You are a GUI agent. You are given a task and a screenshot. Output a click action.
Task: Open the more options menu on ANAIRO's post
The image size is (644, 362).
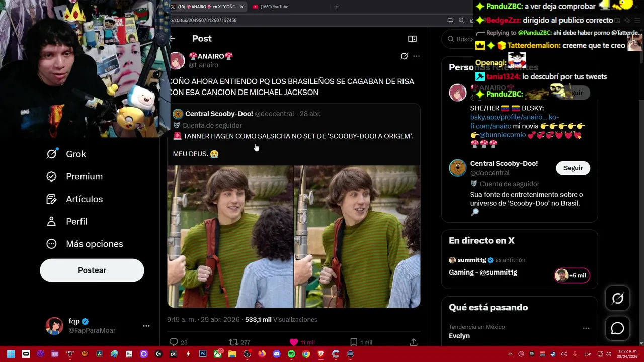coord(416,56)
